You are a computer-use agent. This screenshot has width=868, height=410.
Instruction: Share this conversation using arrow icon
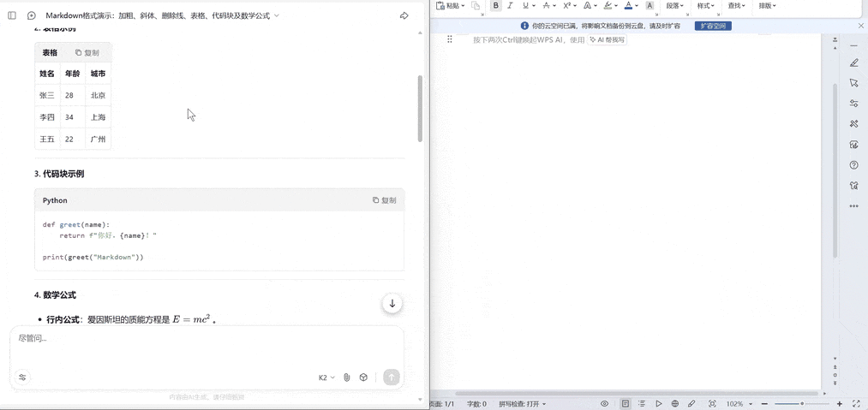pos(404,15)
